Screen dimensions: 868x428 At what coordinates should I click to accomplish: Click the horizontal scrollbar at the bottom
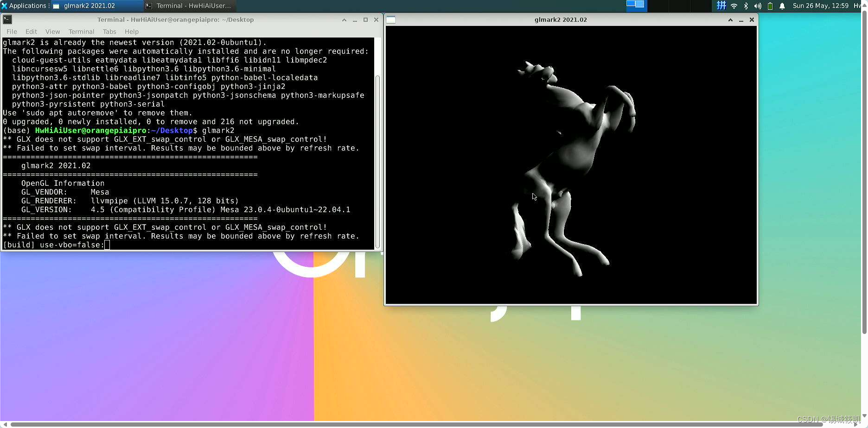coord(417,424)
